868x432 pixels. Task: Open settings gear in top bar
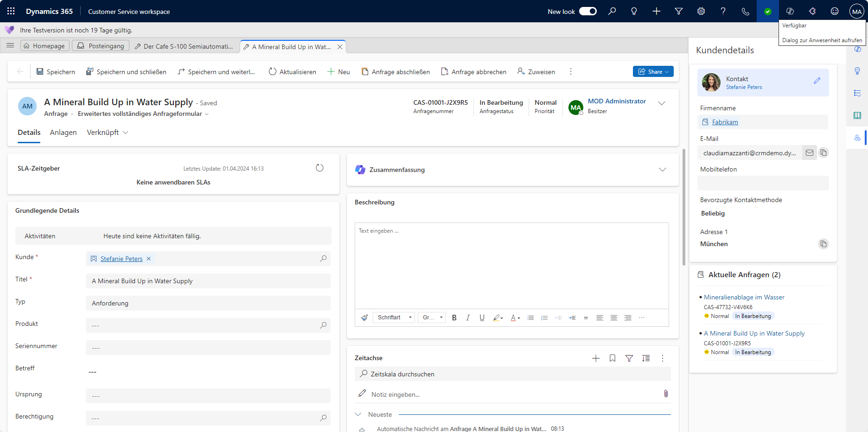(x=701, y=11)
